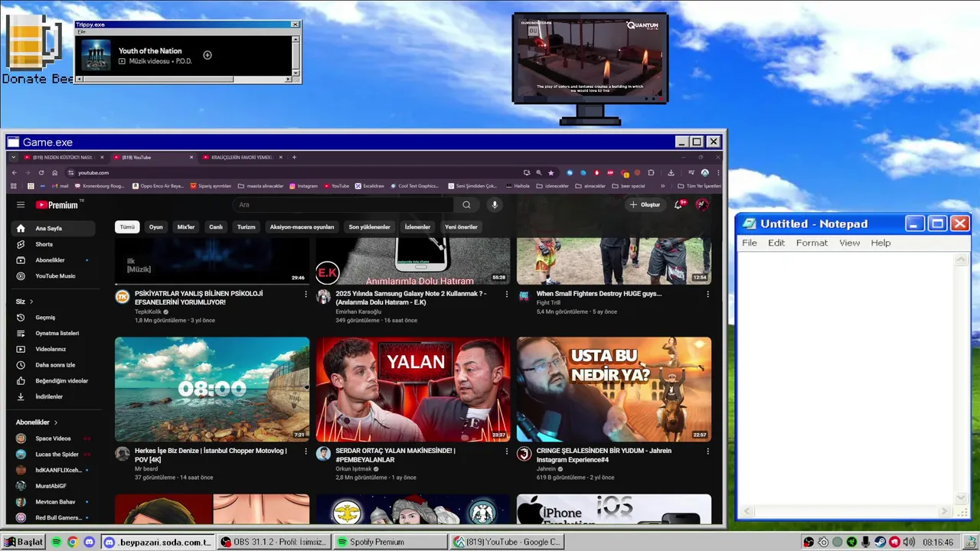Screen dimensions: 980x551
Task: Select the Yeni öneriler filter chip
Action: (461, 227)
